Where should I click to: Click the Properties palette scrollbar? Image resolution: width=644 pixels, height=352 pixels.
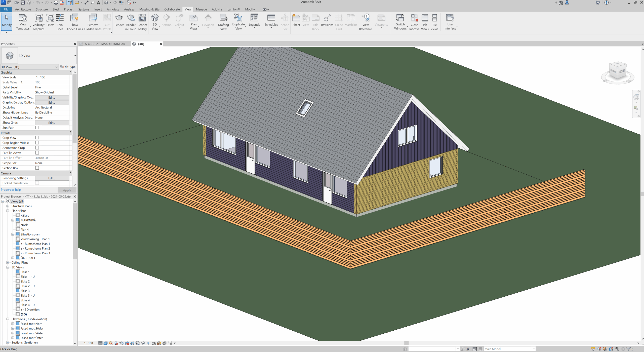tap(75, 108)
